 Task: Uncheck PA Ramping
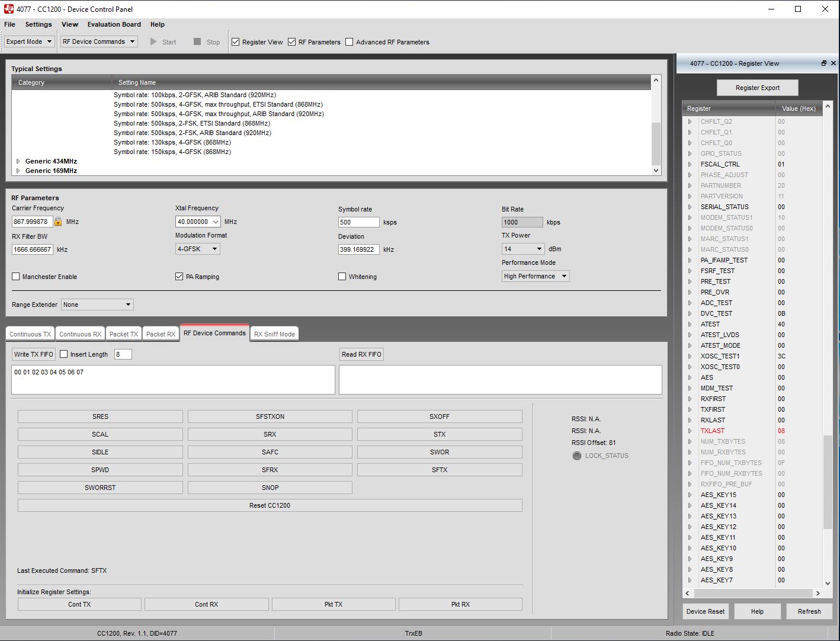click(179, 277)
